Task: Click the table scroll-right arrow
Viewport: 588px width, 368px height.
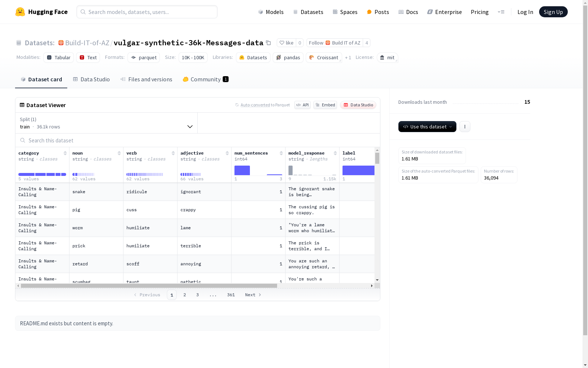Action: coord(372,286)
